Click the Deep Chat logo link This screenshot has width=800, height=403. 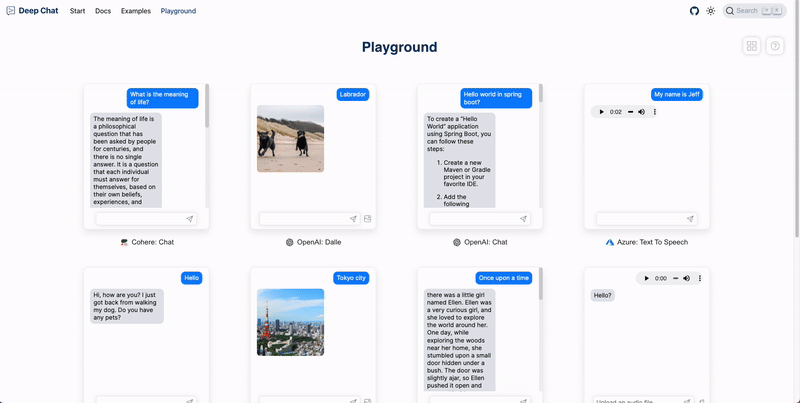tap(33, 11)
